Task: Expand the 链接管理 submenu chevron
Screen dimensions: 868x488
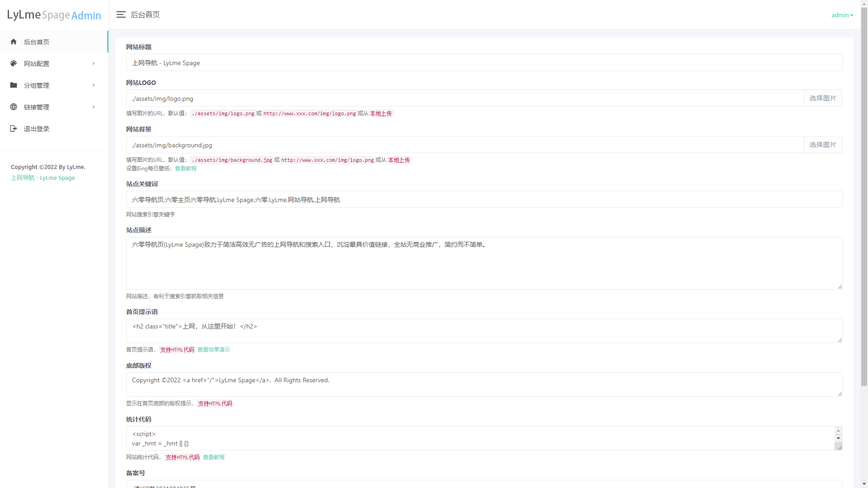Action: coord(94,107)
